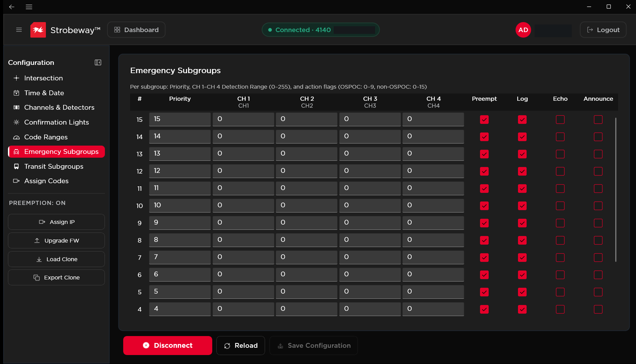Toggle Log for subgroup 6
Screen dimensions: 636x364
(522, 275)
